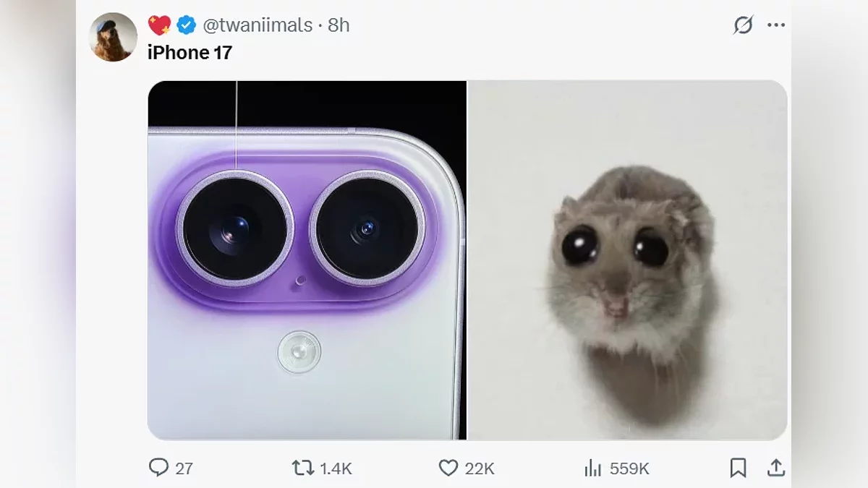This screenshot has width=868, height=488.
Task: Open the hamster photo
Action: (627, 260)
